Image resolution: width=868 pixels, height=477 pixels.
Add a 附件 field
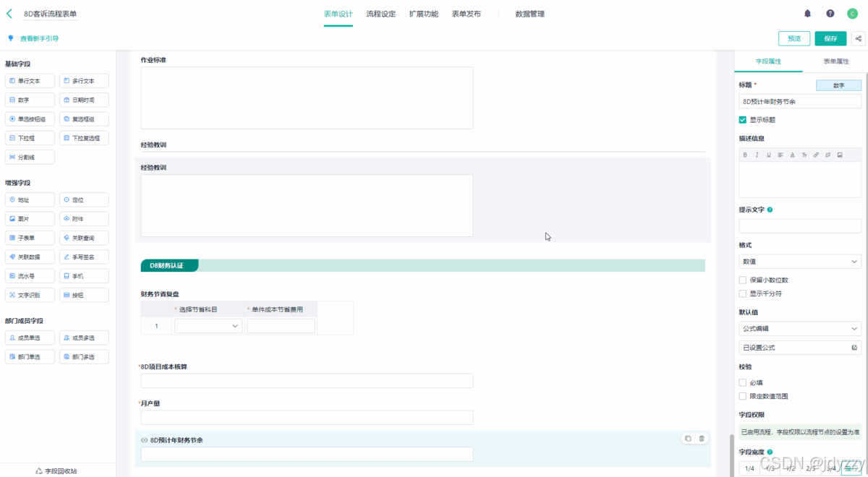[84, 218]
